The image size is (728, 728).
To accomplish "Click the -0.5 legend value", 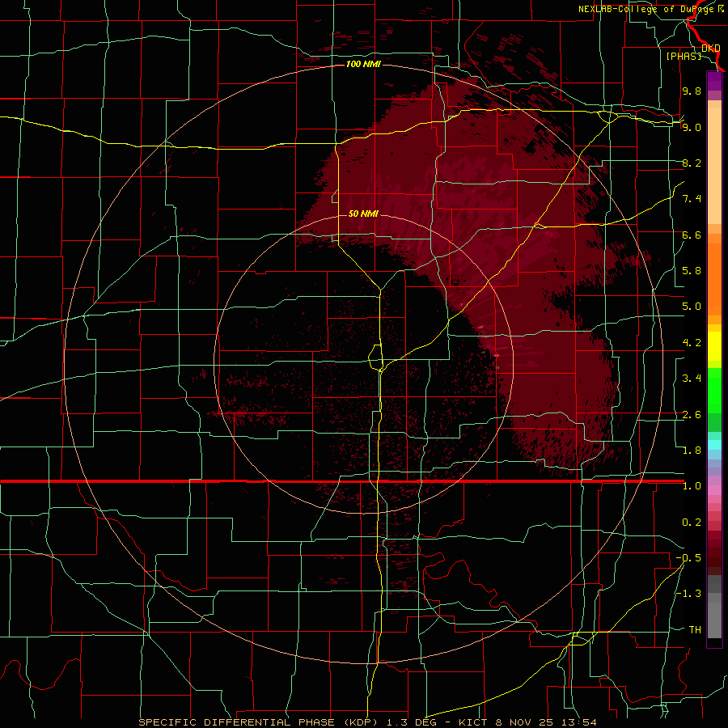I will click(x=688, y=558).
